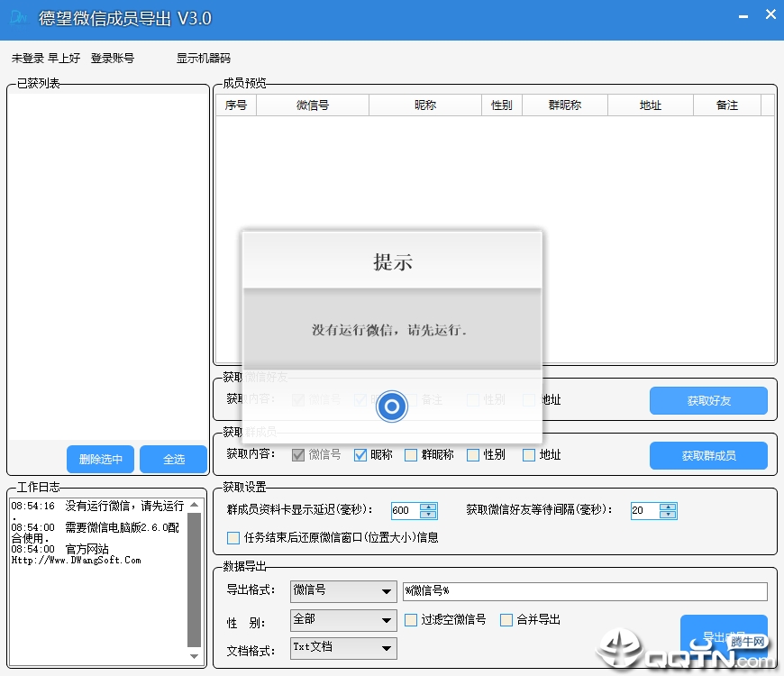The image size is (784, 676).
Task: Open 显示机器码 from the menu bar
Action: pos(202,57)
